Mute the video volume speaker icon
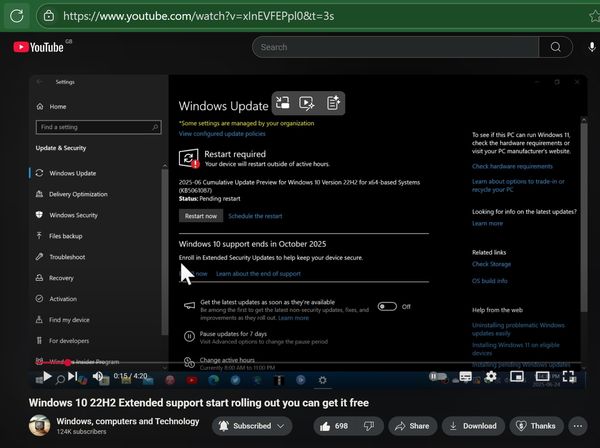 (x=98, y=376)
